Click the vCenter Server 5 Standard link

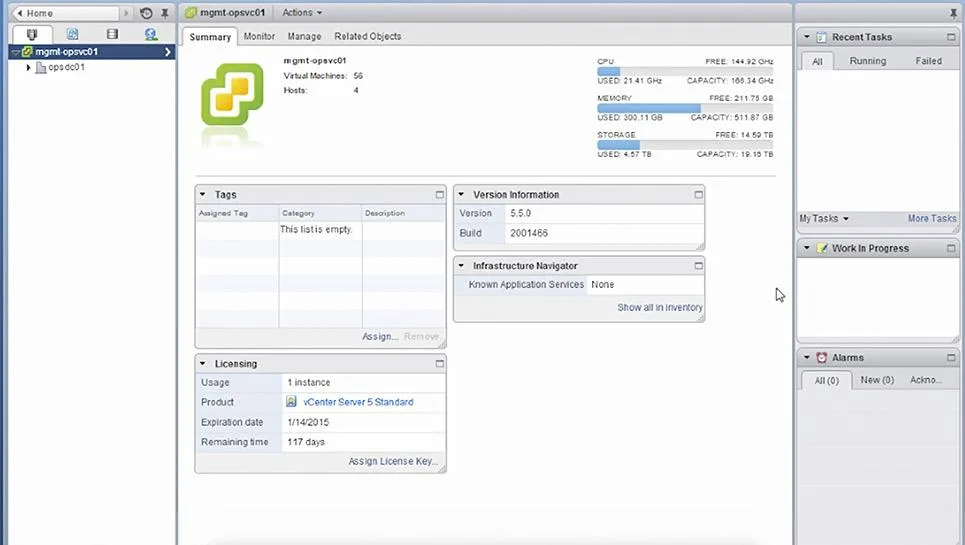(x=358, y=402)
